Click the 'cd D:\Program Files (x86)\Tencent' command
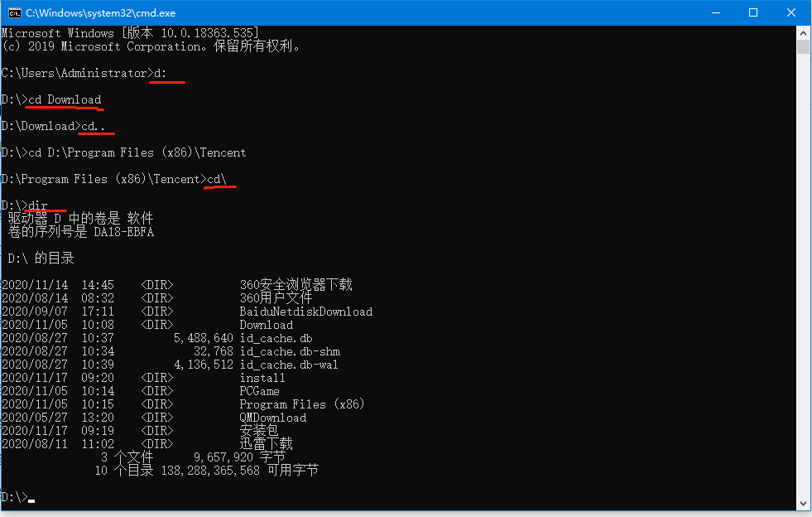The image size is (812, 517). tap(137, 152)
